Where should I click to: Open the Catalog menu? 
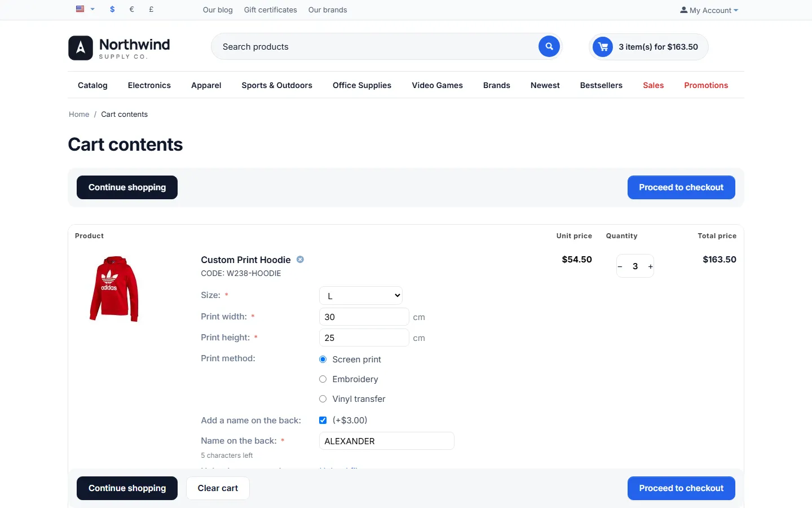[92, 85]
